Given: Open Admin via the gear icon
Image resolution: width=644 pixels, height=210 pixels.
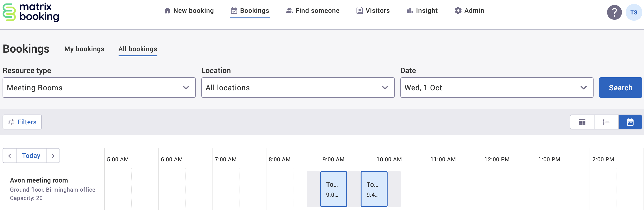Looking at the screenshot, I should tap(458, 10).
